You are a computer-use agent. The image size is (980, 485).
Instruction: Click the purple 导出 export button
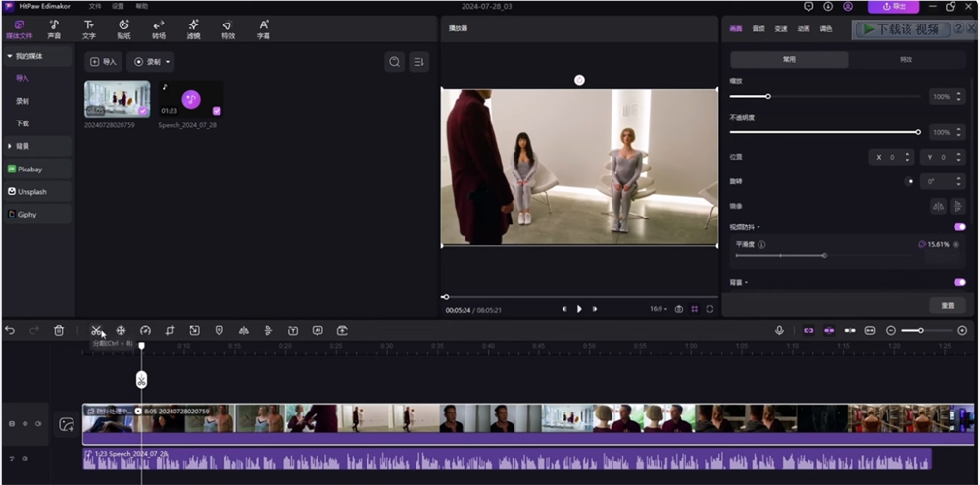point(894,7)
